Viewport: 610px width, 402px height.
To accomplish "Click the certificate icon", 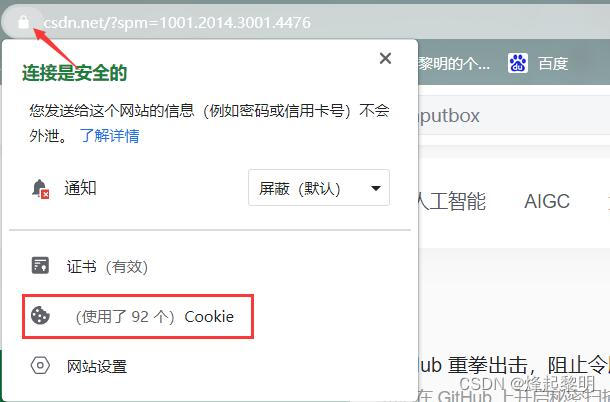I will pyautogui.click(x=40, y=265).
